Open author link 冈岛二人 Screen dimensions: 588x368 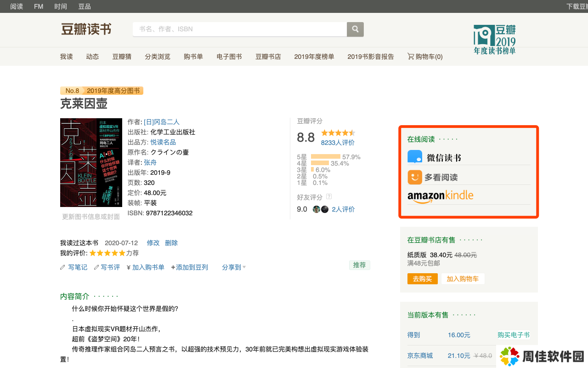coord(161,122)
